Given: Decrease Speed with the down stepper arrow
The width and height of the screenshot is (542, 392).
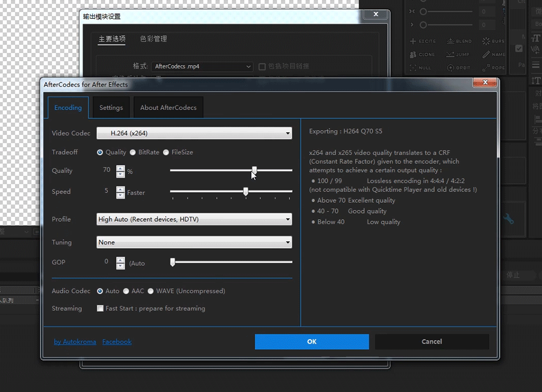Looking at the screenshot, I should [x=120, y=196].
